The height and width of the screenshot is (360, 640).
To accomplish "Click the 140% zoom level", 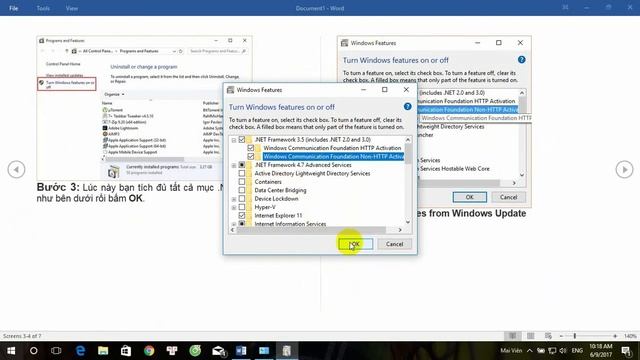I will point(630,336).
